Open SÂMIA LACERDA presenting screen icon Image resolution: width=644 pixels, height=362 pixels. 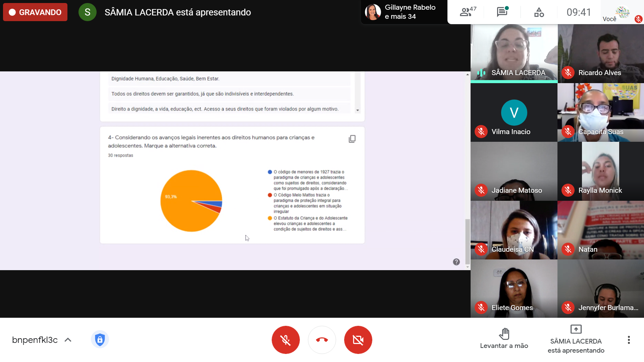(576, 329)
